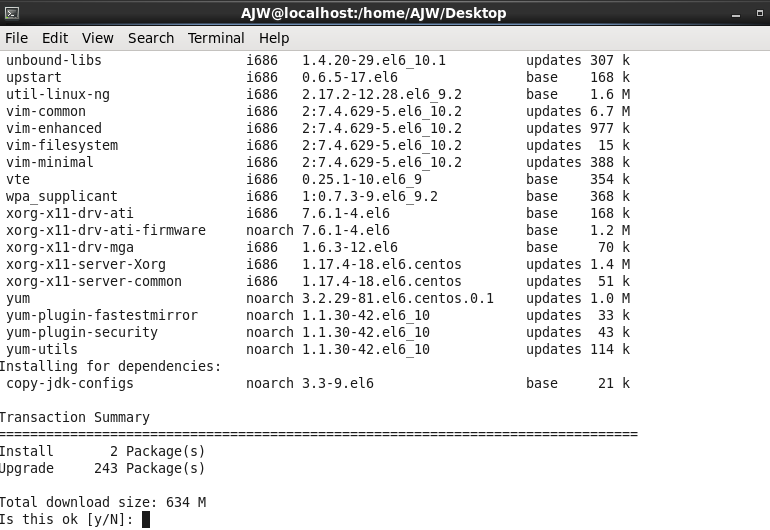
Task: Click the yum-plugin-fastestmirror package name
Action: coord(102,315)
